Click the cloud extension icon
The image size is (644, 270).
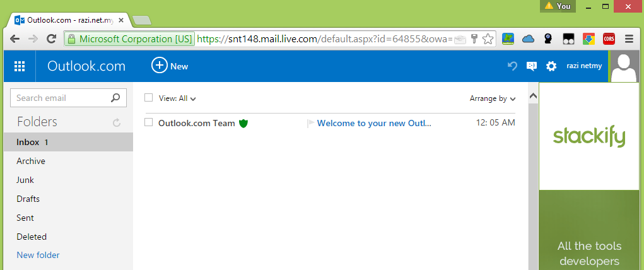528,39
